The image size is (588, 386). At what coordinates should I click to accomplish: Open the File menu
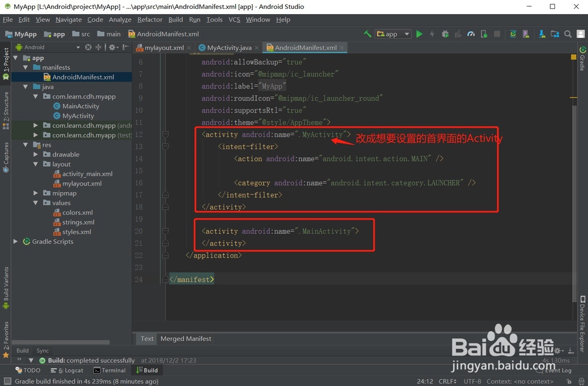[x=8, y=19]
